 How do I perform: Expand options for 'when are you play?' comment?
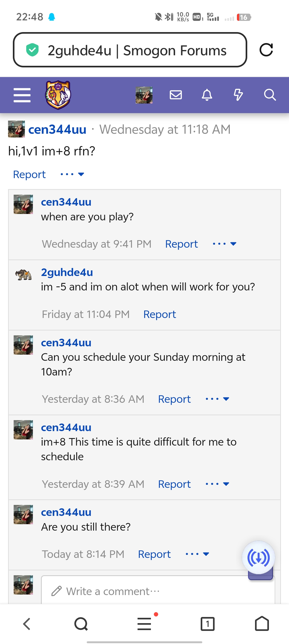(224, 244)
